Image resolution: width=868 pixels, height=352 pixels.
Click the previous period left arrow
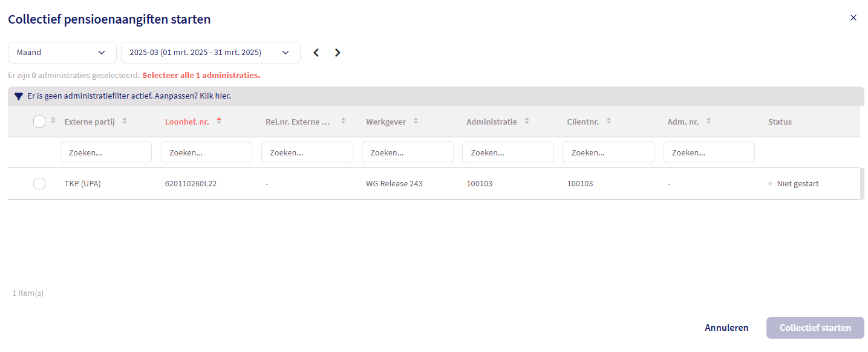[316, 53]
